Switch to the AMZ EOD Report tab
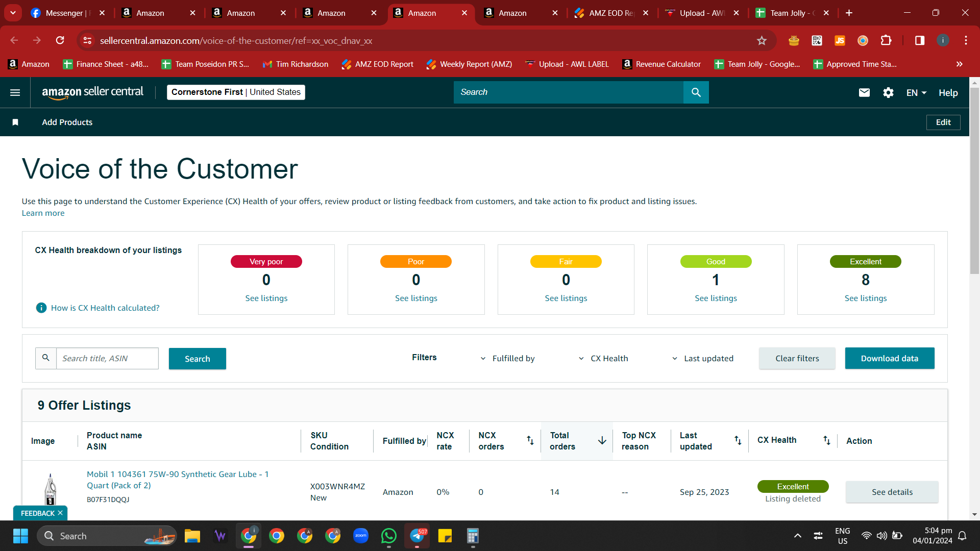This screenshot has width=980, height=551. tap(610, 13)
